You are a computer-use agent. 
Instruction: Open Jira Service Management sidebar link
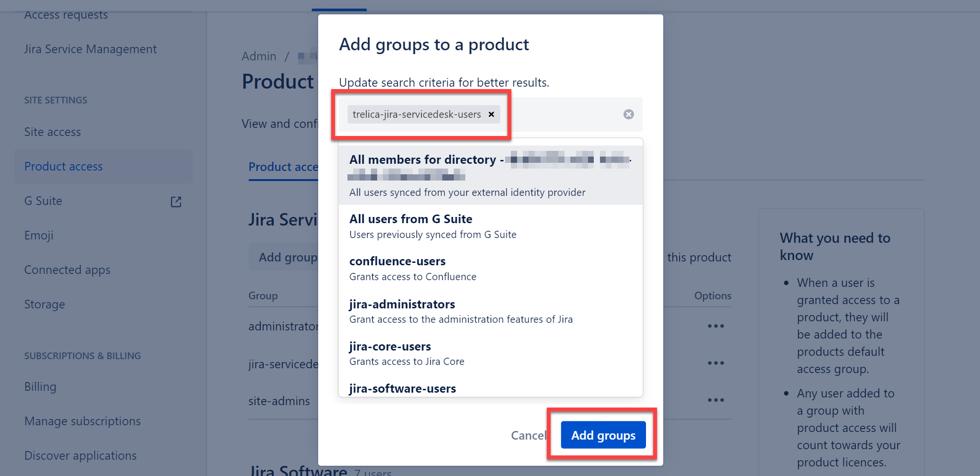coord(91,49)
